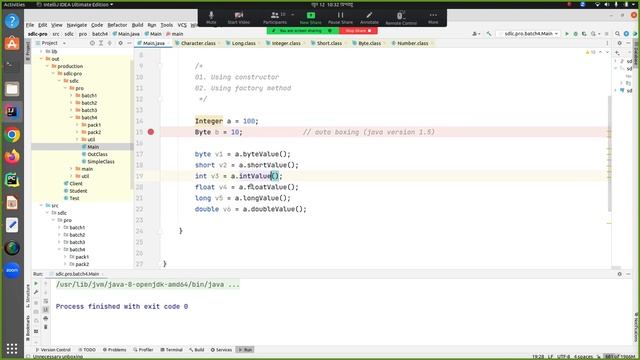Open the Problems tool window
Screen dimensions: 640x360
pyautogui.click(x=115, y=350)
